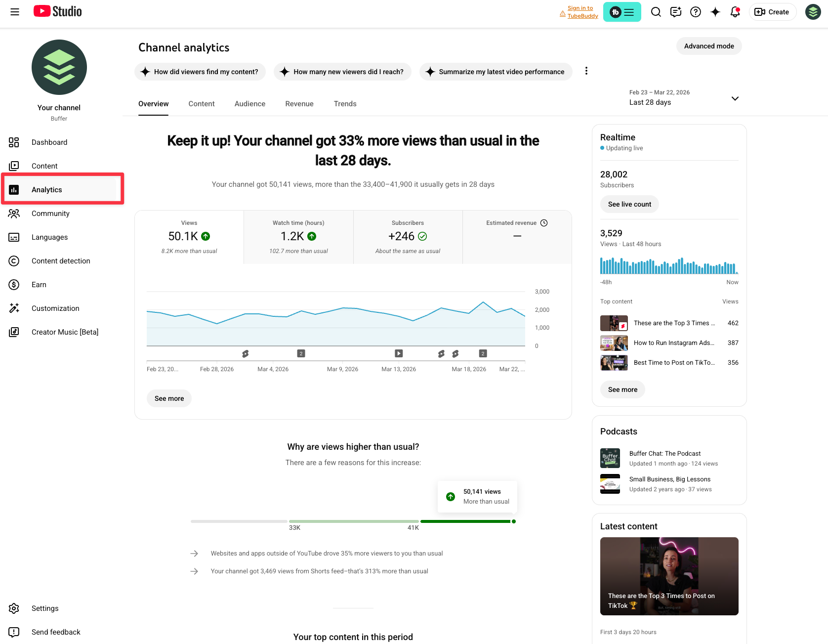Open the Dashboard section in sidebar

49,142
